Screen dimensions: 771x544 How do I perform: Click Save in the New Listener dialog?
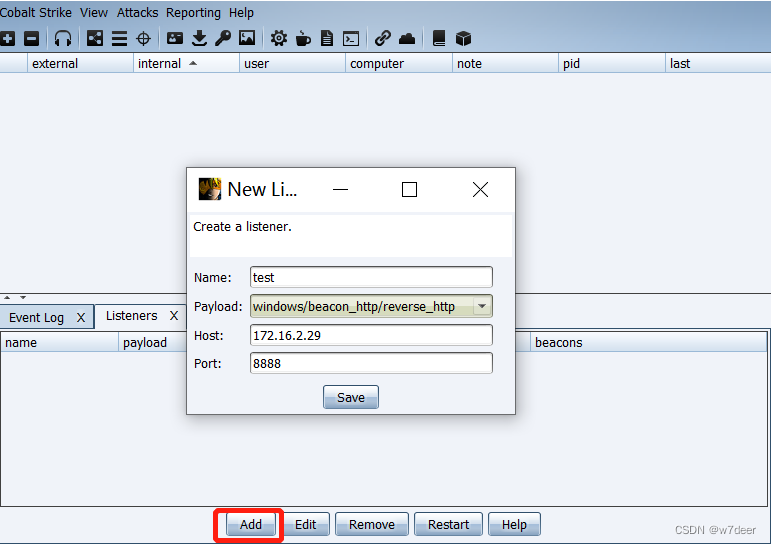[x=351, y=397]
